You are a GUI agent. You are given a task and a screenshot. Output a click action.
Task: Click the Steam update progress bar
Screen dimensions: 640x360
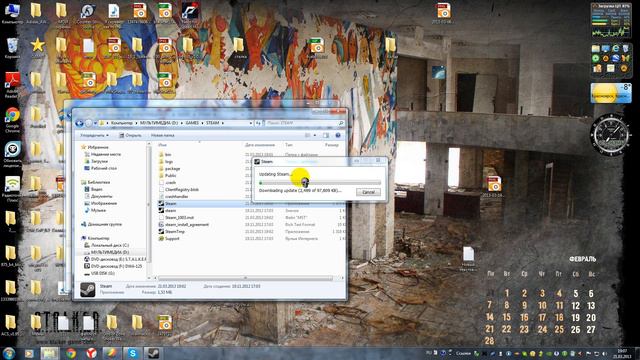(x=320, y=182)
